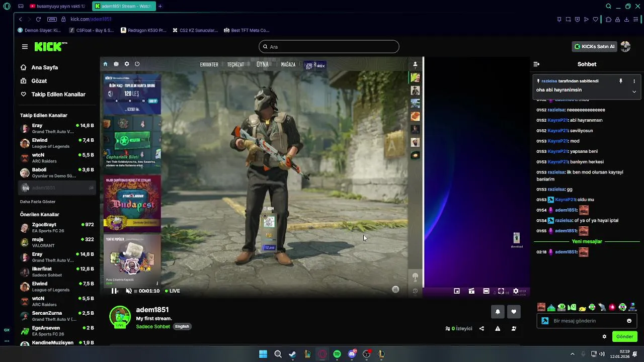Toggle the browser VPN badge

(52, 19)
